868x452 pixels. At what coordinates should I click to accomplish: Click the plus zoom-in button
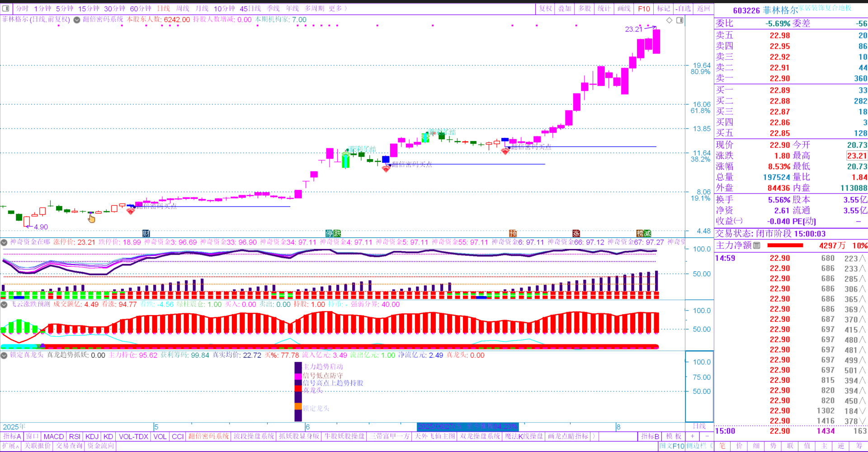692,436
